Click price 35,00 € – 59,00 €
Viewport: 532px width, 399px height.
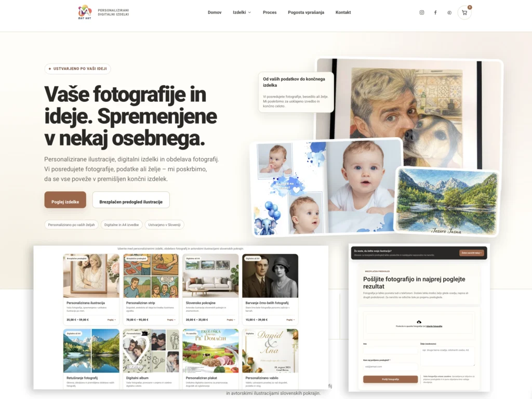pyautogui.click(x=78, y=320)
